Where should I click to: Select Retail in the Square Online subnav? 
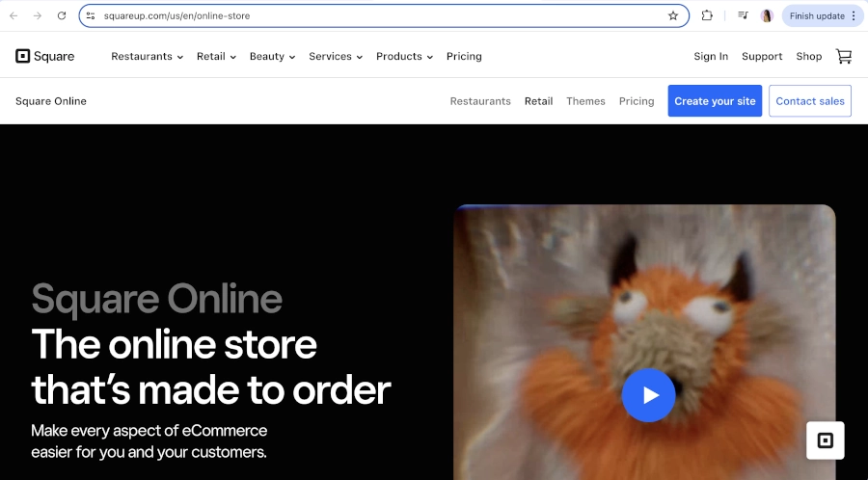pyautogui.click(x=538, y=100)
